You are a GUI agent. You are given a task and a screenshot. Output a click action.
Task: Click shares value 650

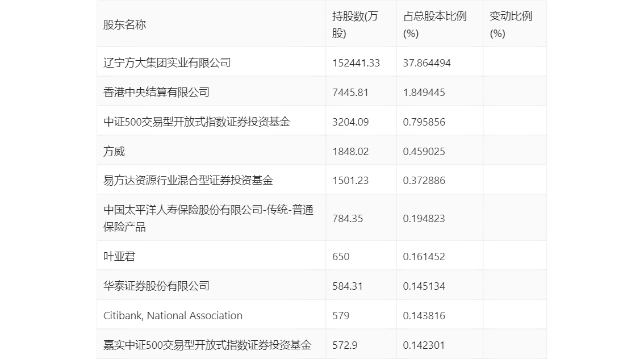341,257
